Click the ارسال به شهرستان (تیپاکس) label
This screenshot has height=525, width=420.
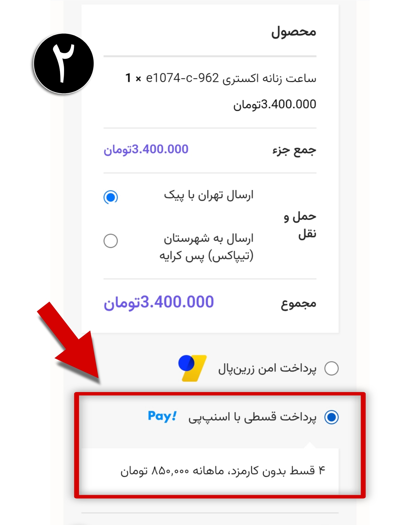pyautogui.click(x=206, y=247)
